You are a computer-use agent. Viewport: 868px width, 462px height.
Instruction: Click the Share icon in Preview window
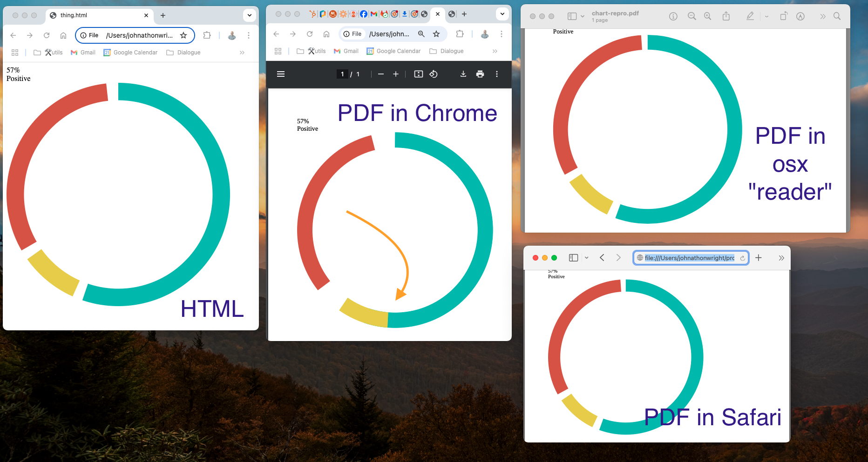726,16
